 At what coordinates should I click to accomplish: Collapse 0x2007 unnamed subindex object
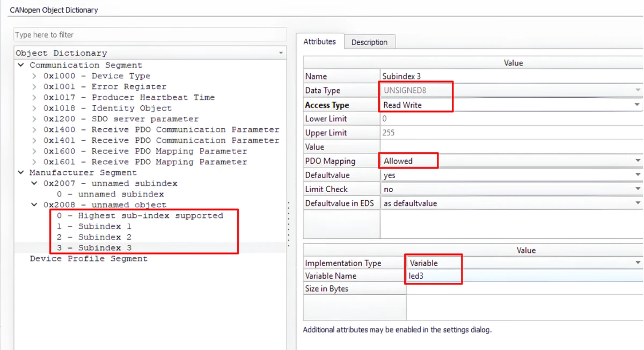(34, 183)
